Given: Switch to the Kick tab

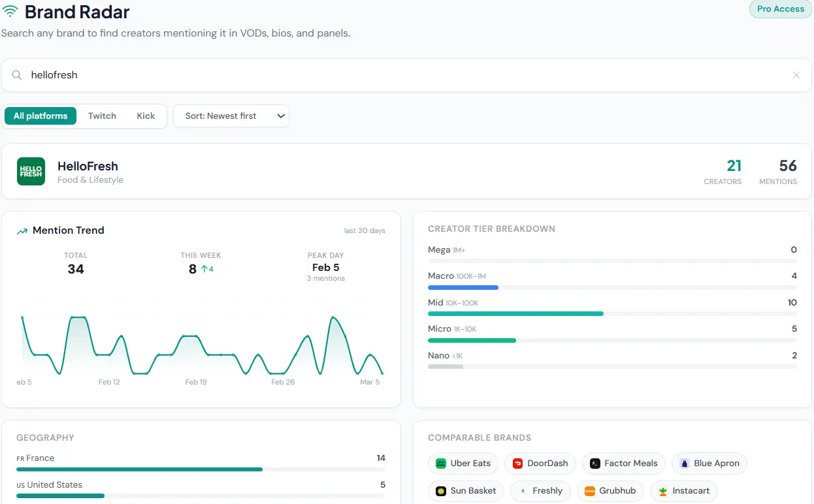Looking at the screenshot, I should click(x=146, y=116).
